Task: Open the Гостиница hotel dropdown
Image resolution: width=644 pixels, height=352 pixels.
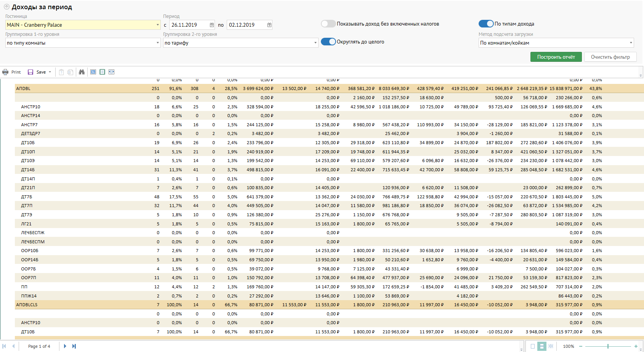Action: tap(158, 25)
